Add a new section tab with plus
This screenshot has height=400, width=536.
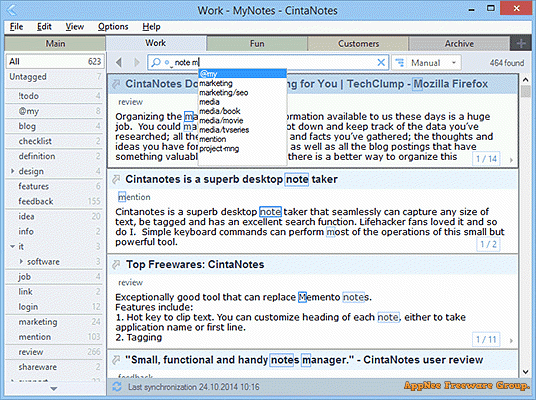[x=521, y=43]
